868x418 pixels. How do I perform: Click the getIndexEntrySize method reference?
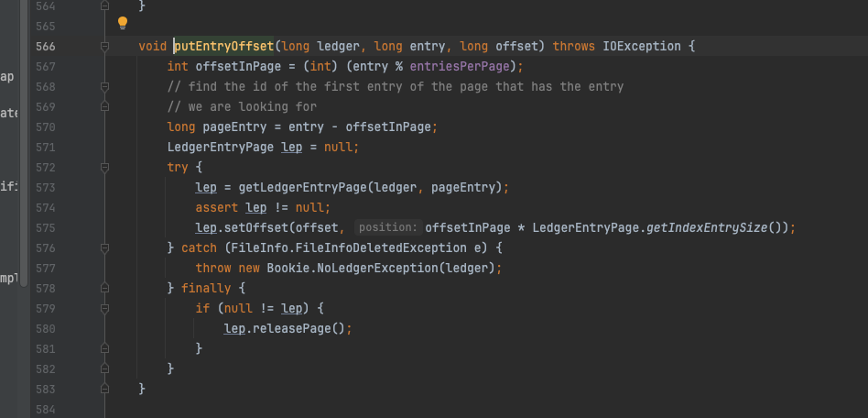coord(707,228)
